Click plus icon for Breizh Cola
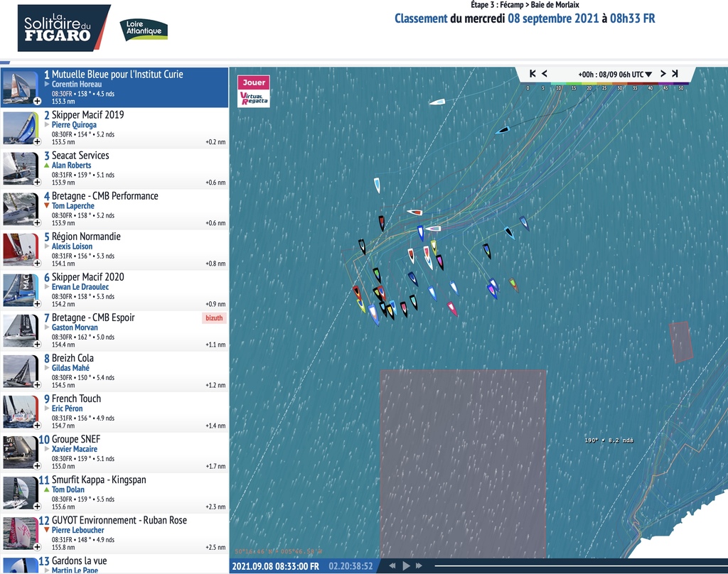 pyautogui.click(x=37, y=384)
